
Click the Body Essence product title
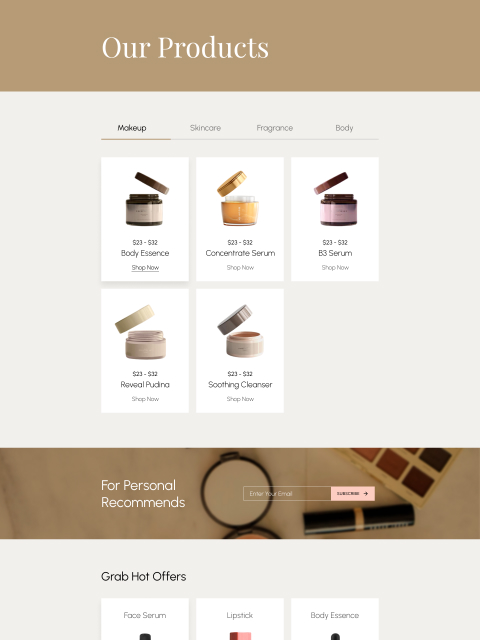(145, 253)
